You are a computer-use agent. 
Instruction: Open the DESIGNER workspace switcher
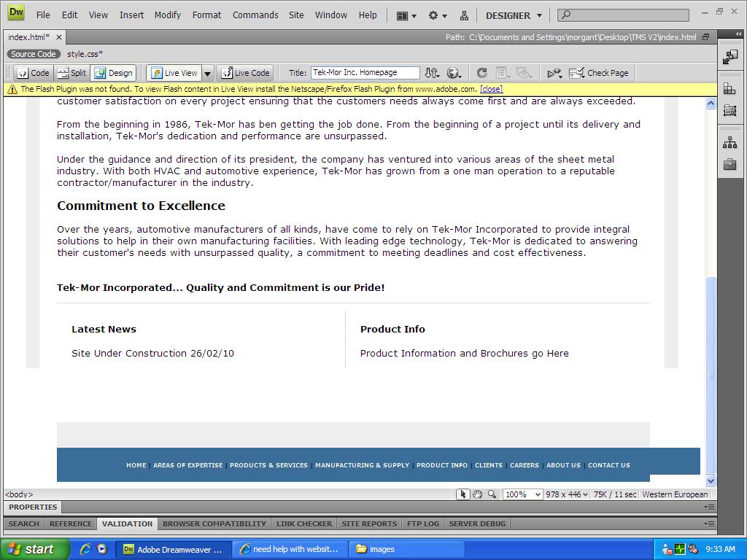514,16
